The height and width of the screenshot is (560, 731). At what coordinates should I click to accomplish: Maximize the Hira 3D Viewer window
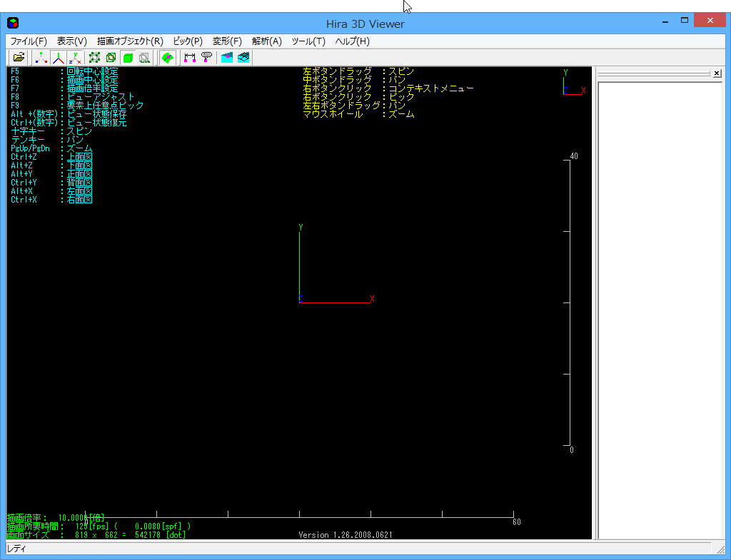click(x=685, y=21)
